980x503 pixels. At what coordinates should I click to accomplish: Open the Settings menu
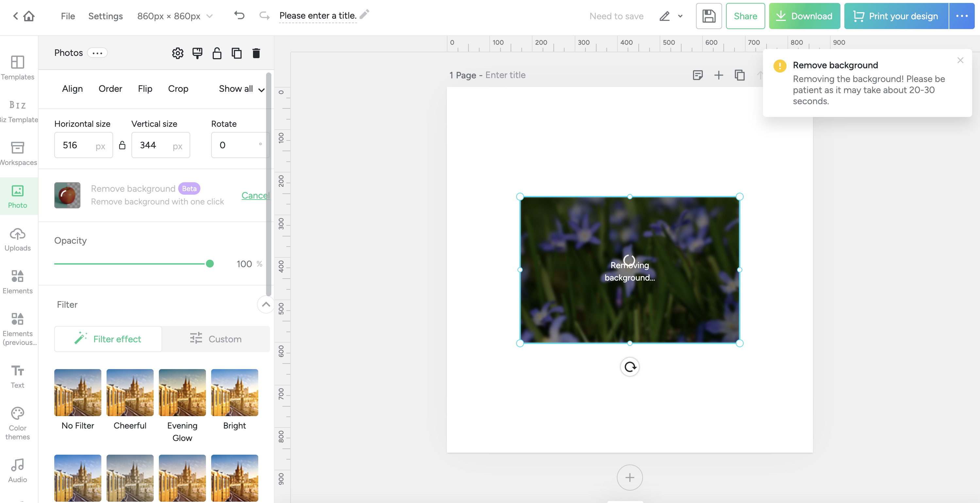(x=105, y=16)
